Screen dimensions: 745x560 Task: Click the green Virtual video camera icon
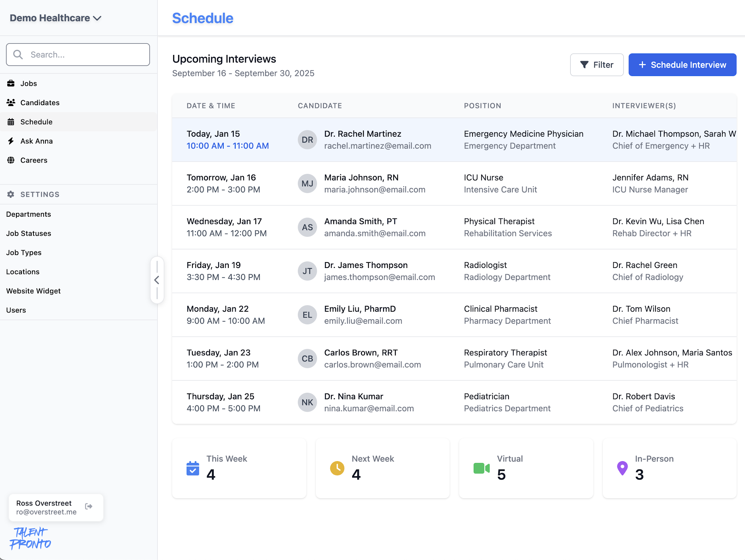pos(481,468)
